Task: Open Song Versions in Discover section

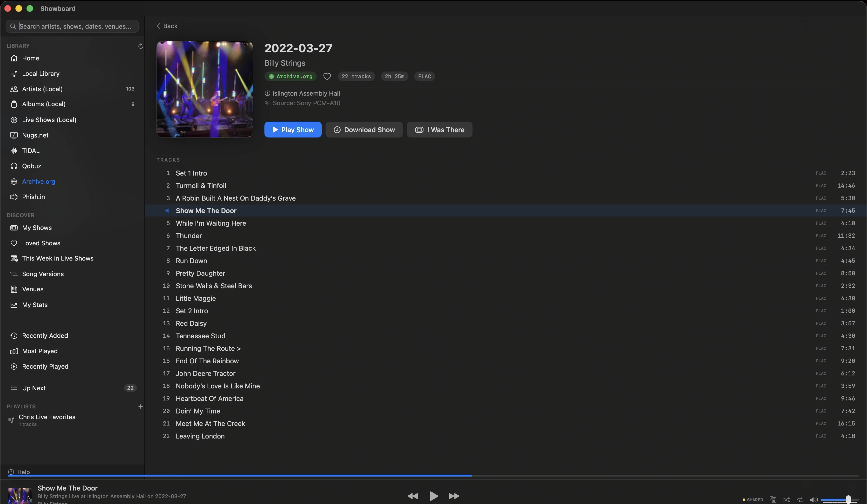Action: coord(43,274)
